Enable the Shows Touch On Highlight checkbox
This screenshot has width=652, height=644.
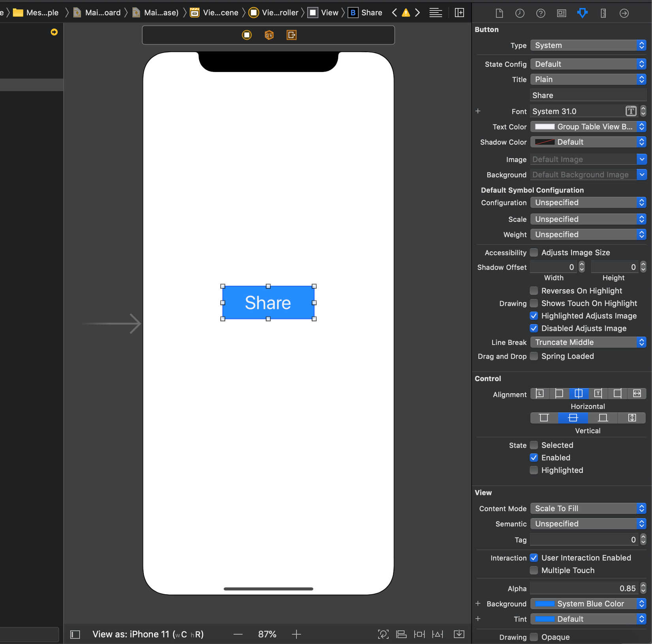(534, 303)
